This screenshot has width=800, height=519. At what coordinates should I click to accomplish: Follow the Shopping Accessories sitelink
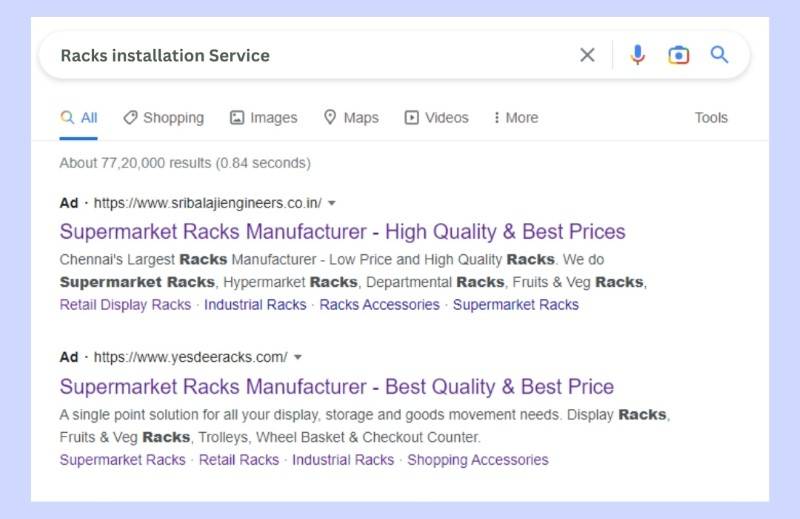(x=478, y=460)
